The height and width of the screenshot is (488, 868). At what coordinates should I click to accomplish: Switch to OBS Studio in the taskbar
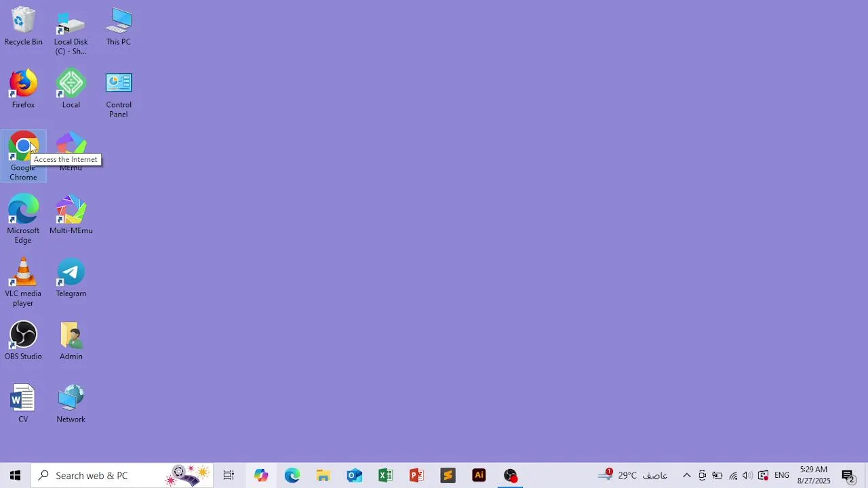tap(511, 475)
